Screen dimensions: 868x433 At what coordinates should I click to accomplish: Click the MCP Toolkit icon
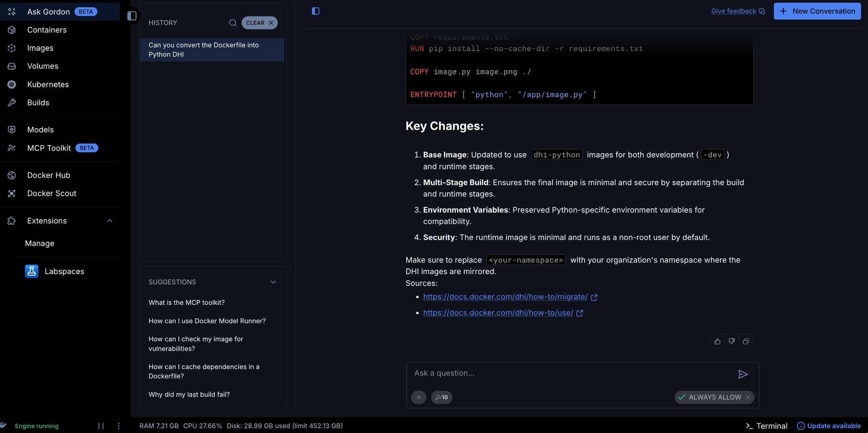click(x=12, y=148)
